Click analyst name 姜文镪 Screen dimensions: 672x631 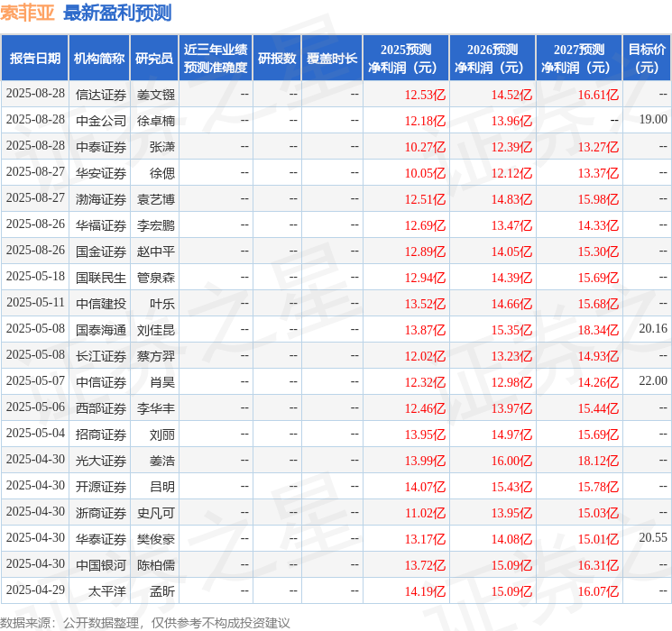pos(156,95)
